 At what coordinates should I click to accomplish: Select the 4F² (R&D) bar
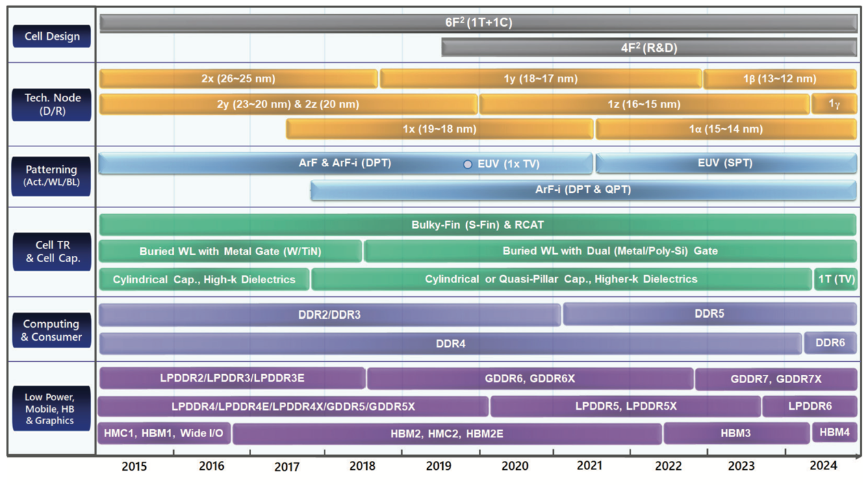(x=649, y=48)
